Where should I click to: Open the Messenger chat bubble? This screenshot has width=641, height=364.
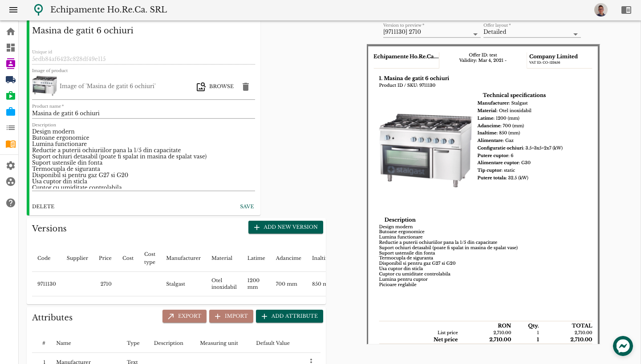tap(623, 346)
